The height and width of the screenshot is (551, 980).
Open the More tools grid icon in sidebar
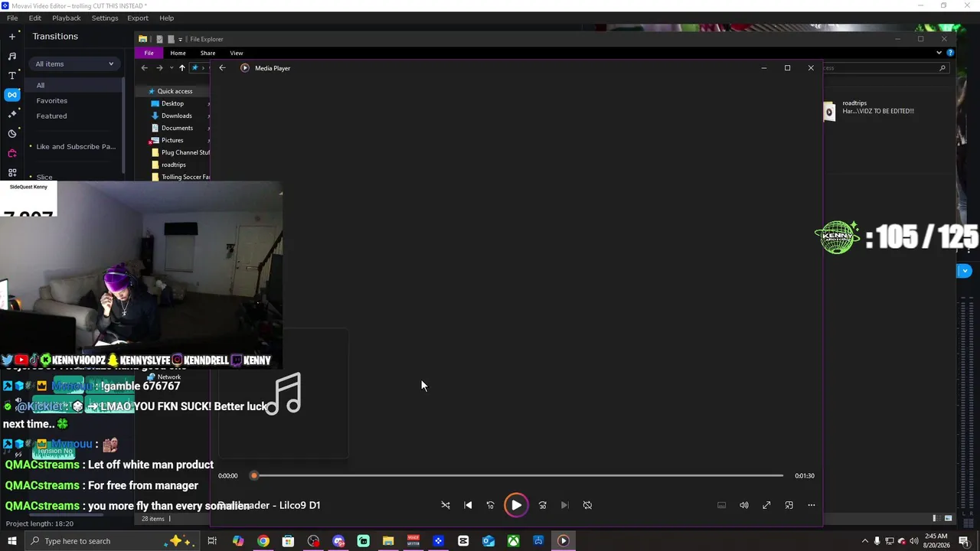[x=11, y=173]
